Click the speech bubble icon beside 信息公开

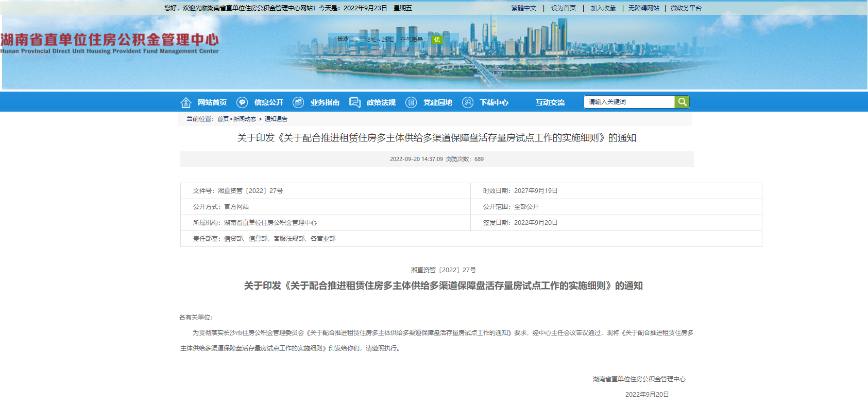point(242,102)
